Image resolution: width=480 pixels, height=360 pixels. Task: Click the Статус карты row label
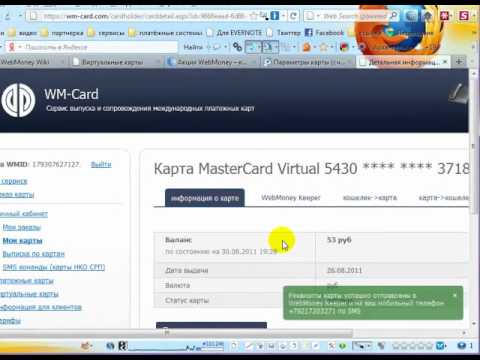tap(187, 300)
